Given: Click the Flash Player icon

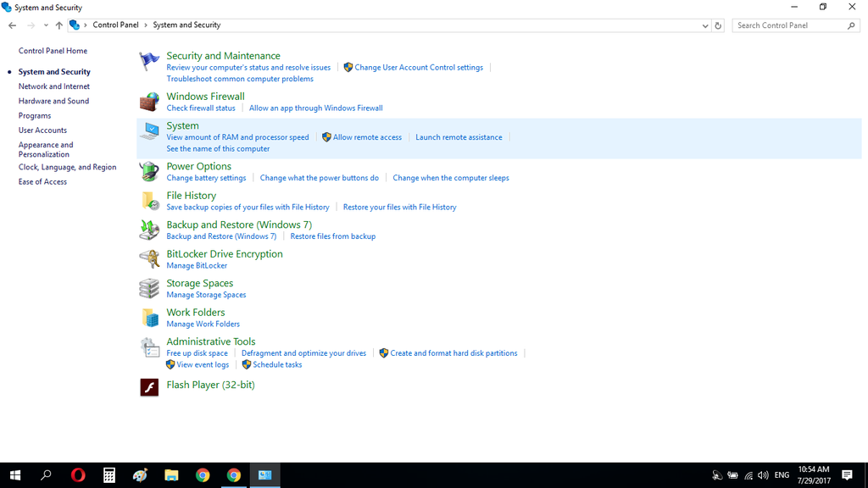Looking at the screenshot, I should point(149,387).
